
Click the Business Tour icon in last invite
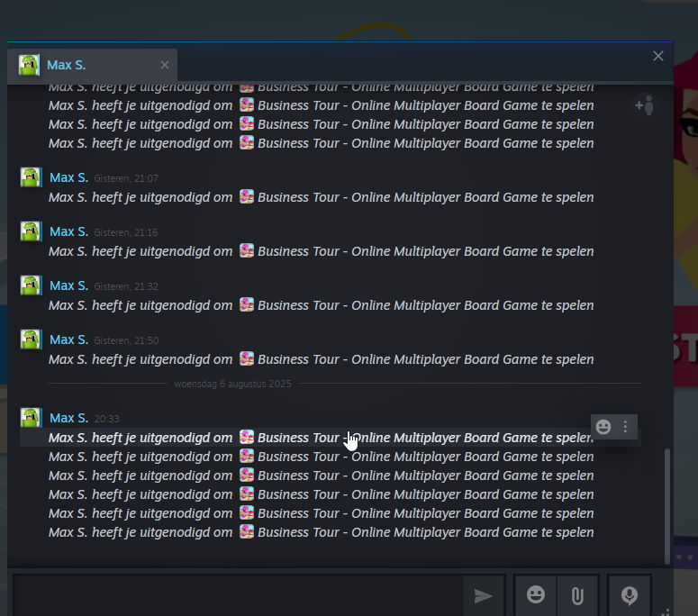click(247, 532)
